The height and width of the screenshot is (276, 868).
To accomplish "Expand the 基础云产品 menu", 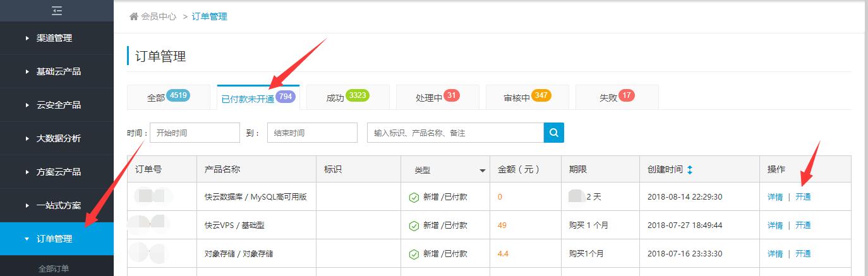I will [58, 71].
